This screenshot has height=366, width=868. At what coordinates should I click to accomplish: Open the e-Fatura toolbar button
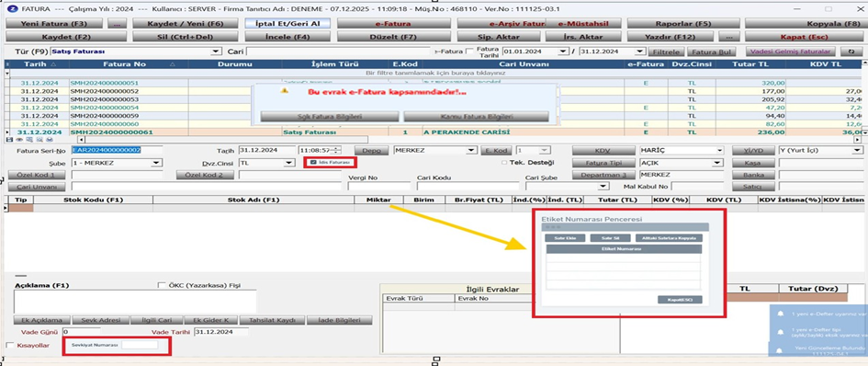(394, 24)
